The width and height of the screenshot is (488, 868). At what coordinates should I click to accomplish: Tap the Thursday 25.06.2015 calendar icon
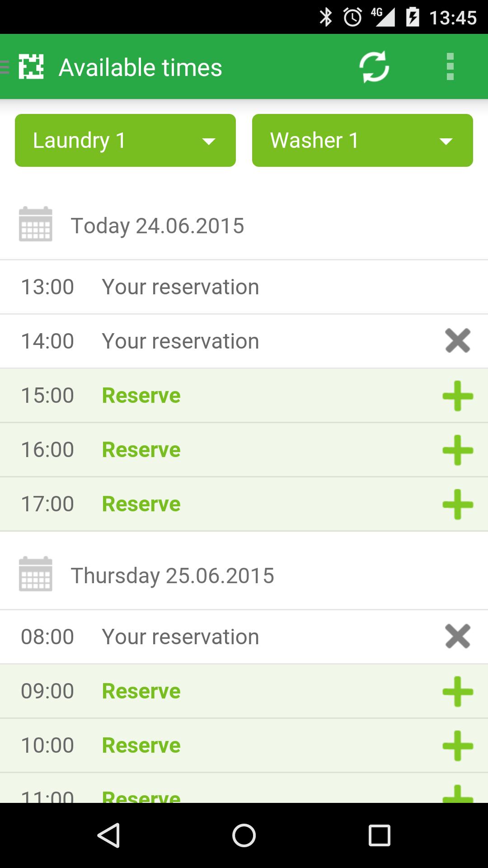point(36,574)
